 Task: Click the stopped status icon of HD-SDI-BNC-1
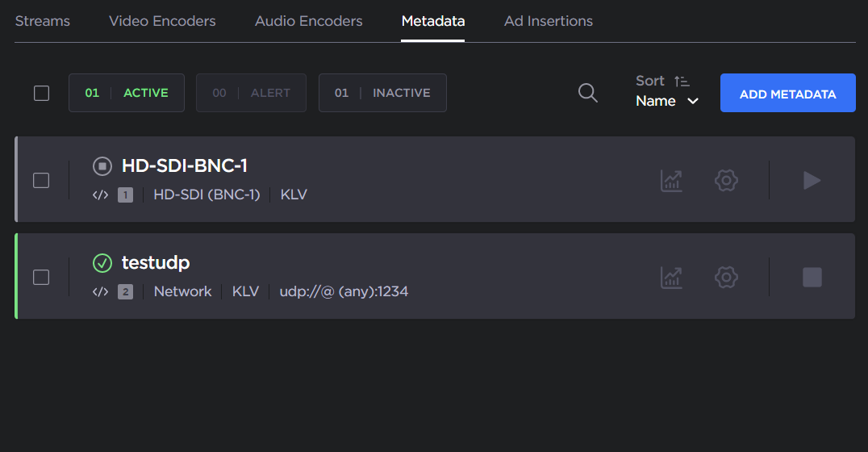102,166
